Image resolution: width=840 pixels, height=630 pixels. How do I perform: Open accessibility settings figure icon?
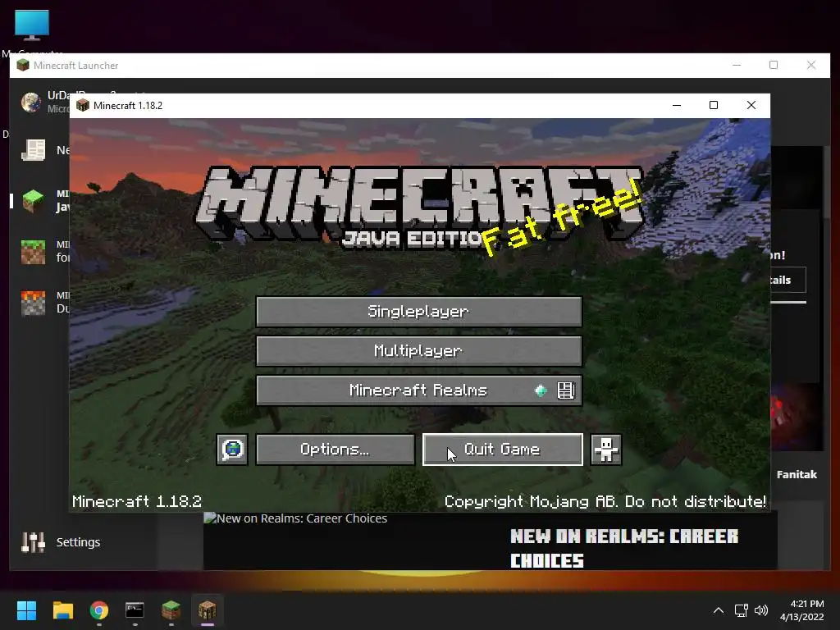[606, 449]
